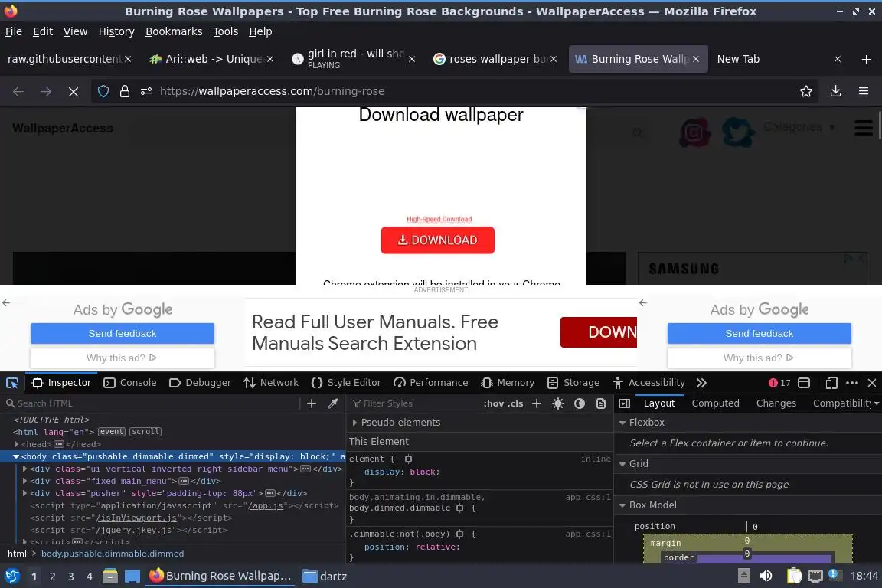
Task: Click the eyedropper icon in the Inspector
Action: coord(333,403)
